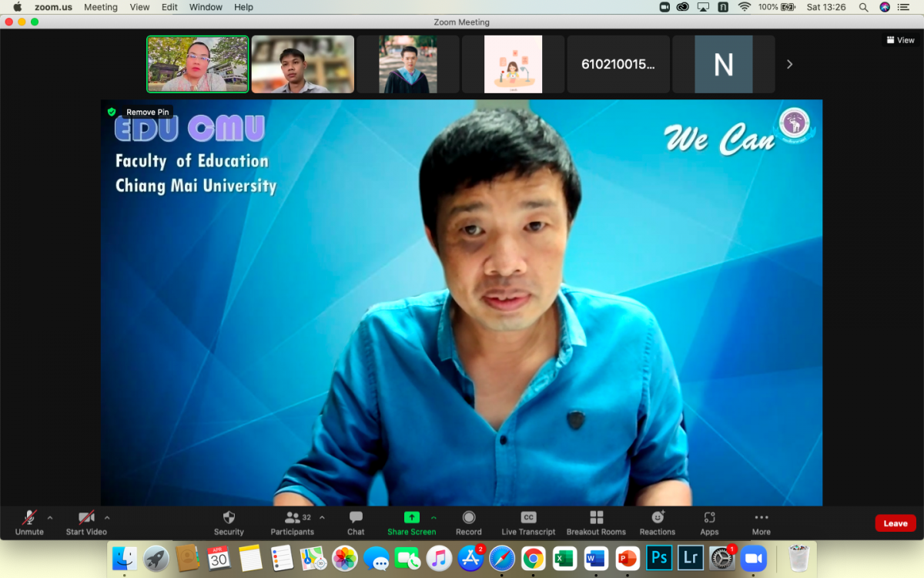Viewport: 924px width, 578px height.
Task: Open Messages from the Dock
Action: 376,557
